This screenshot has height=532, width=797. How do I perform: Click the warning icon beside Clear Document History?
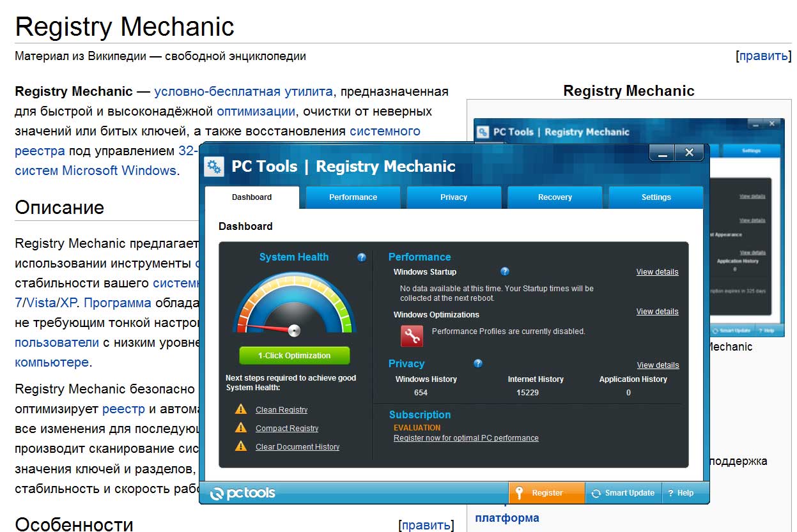(241, 446)
